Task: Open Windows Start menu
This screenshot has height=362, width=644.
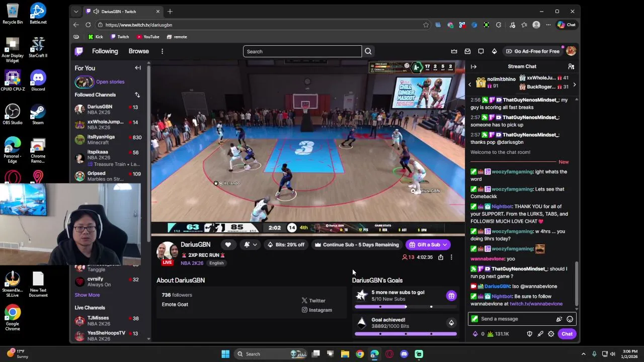Action: [x=225, y=354]
